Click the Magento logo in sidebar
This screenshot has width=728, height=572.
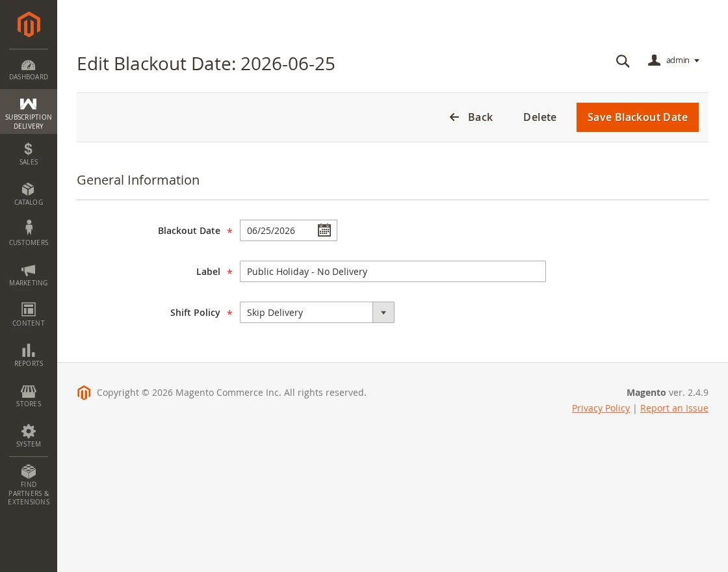(x=29, y=24)
